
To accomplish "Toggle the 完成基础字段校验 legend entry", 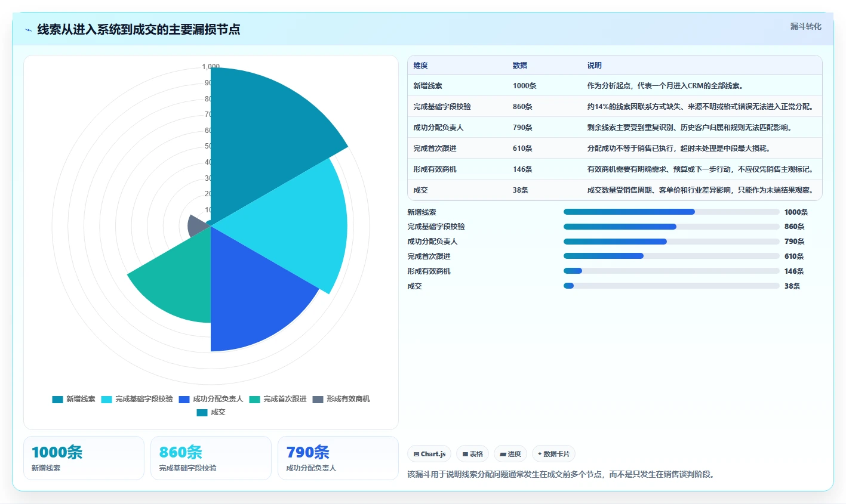I will tap(137, 399).
